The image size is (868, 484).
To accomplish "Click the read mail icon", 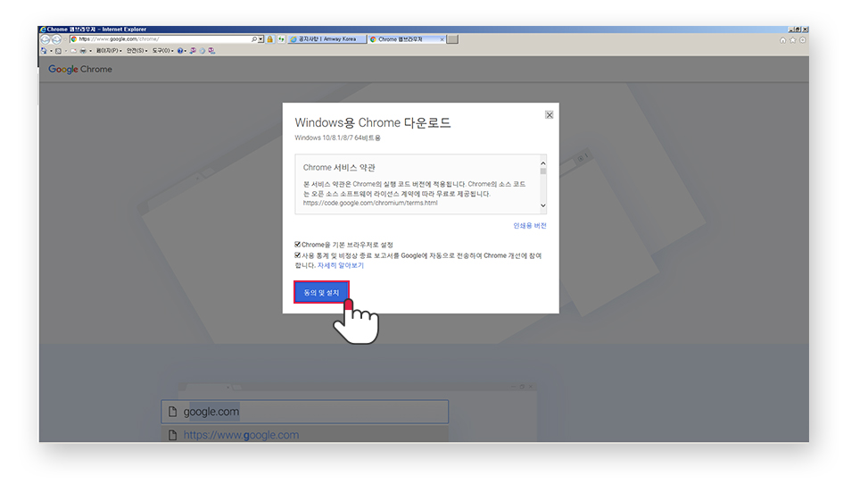I will 74,50.
